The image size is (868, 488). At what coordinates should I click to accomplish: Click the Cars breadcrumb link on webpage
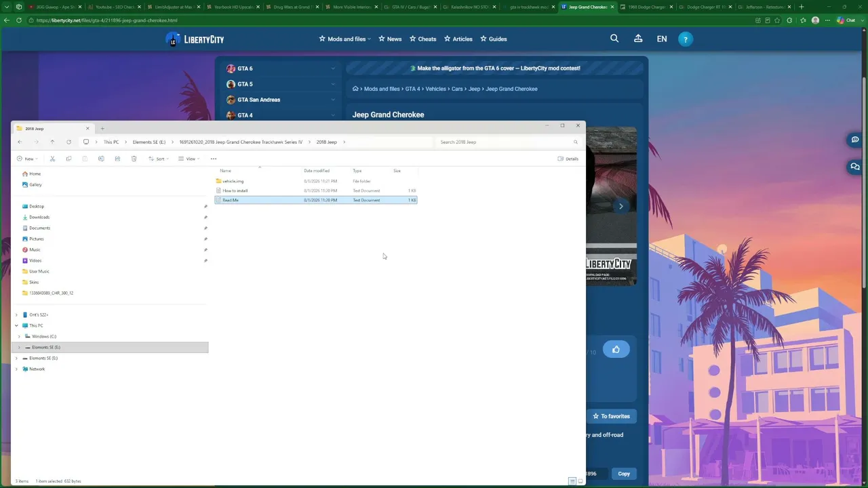[x=457, y=89]
